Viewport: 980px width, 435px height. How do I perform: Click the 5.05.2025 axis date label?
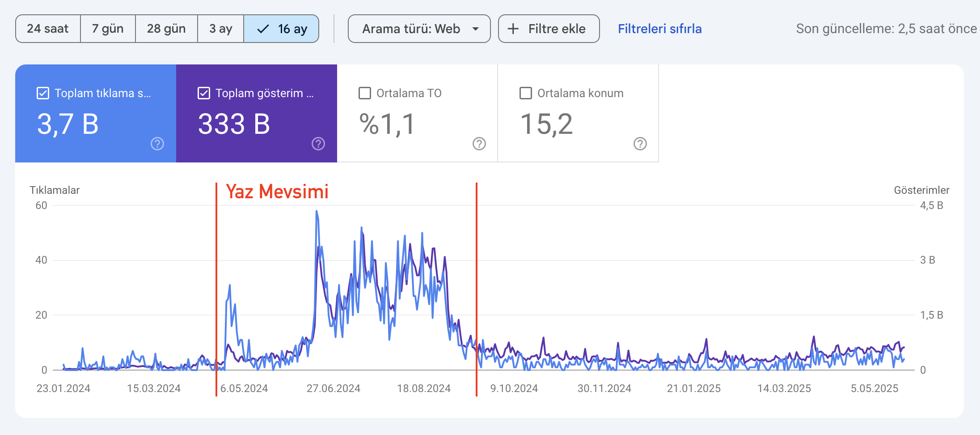(x=874, y=388)
